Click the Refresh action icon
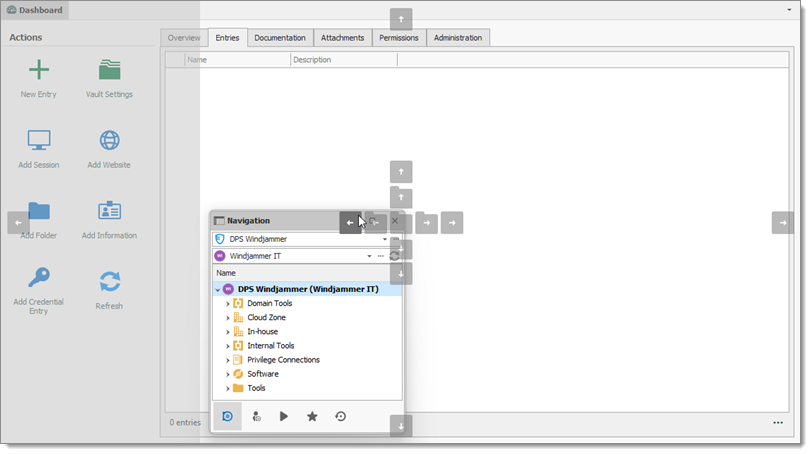The height and width of the screenshot is (454, 811). point(109,282)
